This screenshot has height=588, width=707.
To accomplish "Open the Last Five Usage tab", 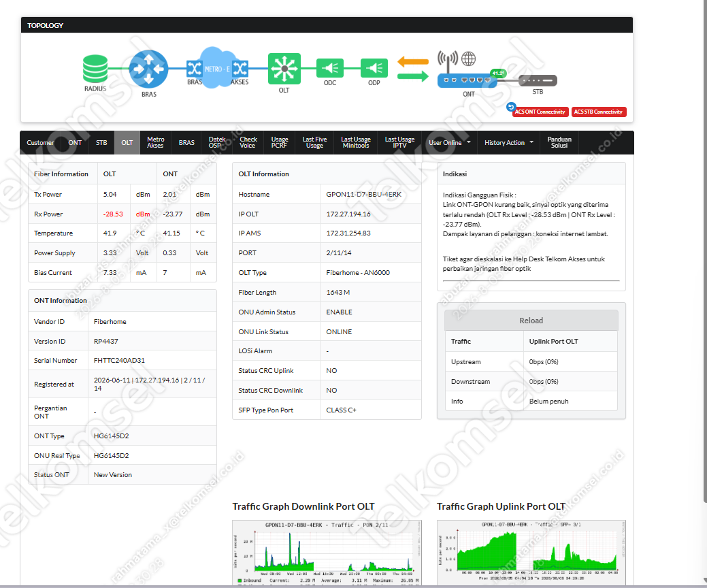I will [x=314, y=142].
